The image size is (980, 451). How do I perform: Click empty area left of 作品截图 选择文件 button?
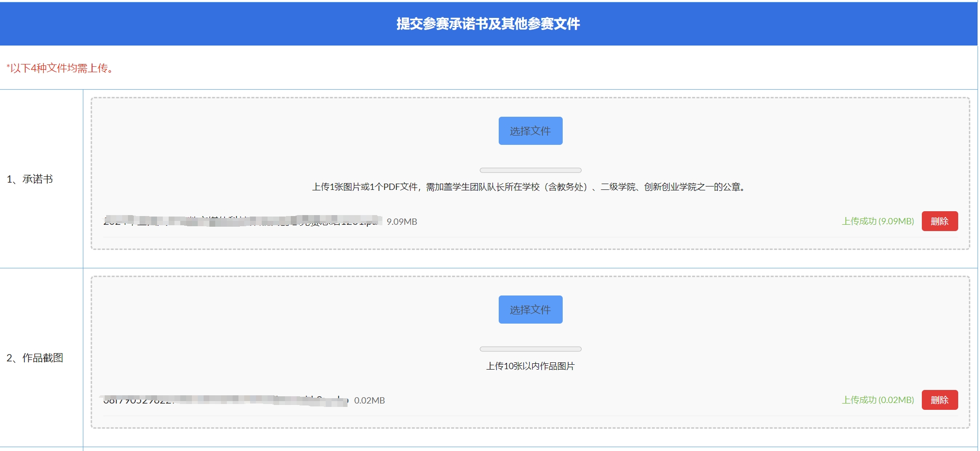[x=291, y=310]
